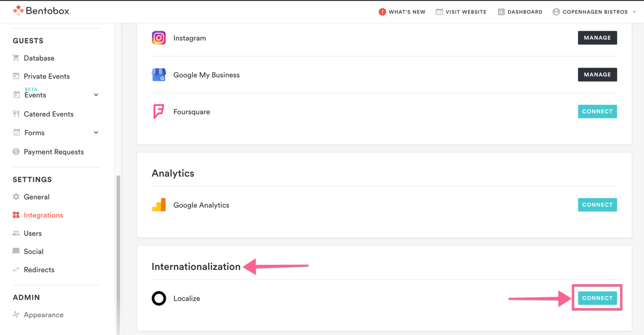This screenshot has height=335, width=644.
Task: Click the Forms icon in sidebar
Action: pos(16,133)
